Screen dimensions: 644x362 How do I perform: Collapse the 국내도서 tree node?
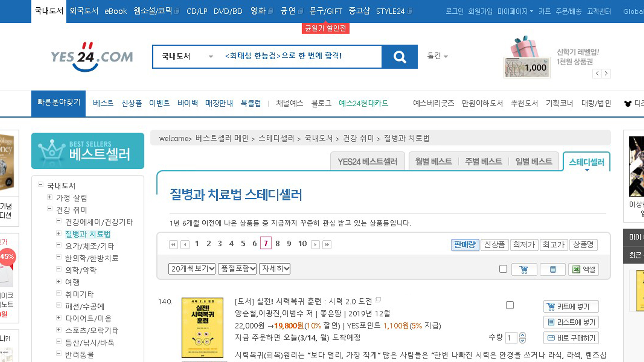(41, 184)
